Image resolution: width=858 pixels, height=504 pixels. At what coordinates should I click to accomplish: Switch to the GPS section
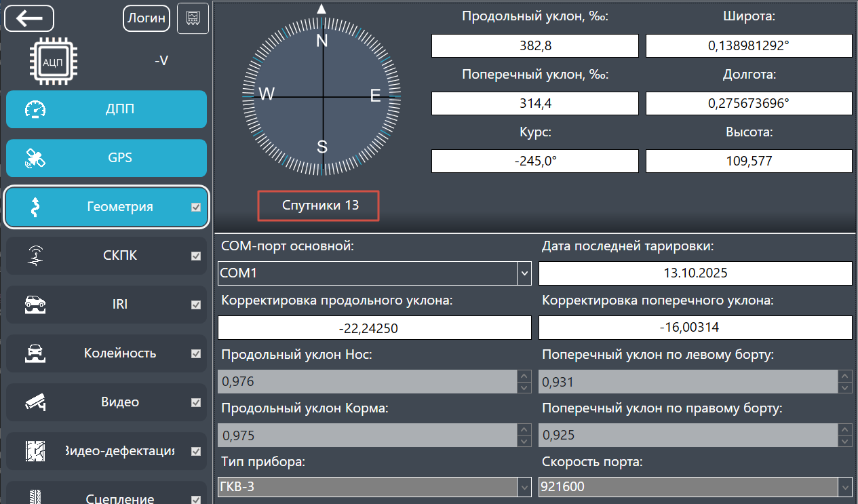106,158
